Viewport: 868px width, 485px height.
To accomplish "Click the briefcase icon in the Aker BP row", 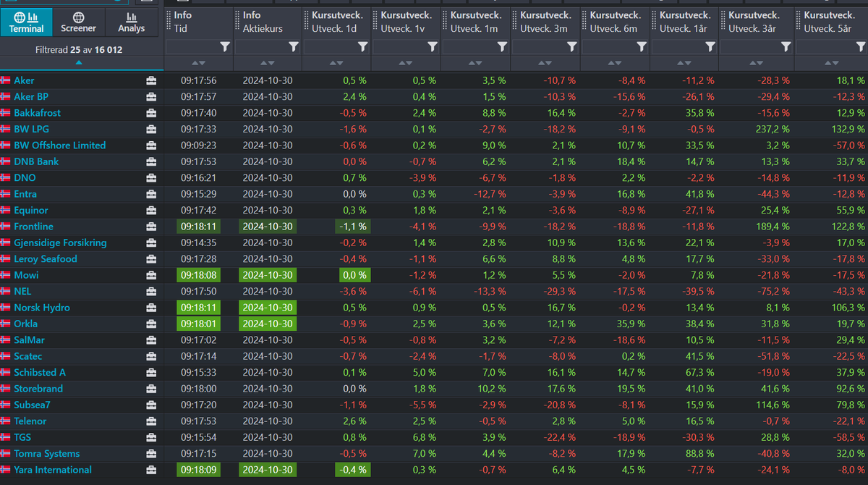I will tap(151, 96).
